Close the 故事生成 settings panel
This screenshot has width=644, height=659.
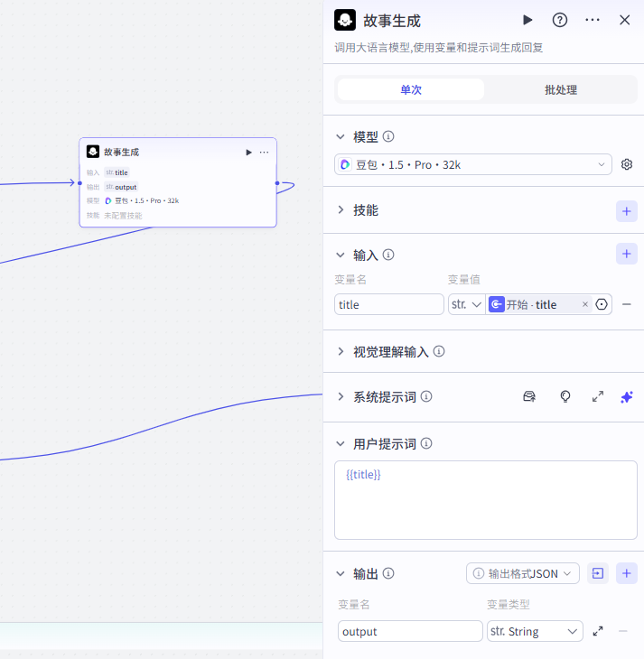[x=625, y=20]
